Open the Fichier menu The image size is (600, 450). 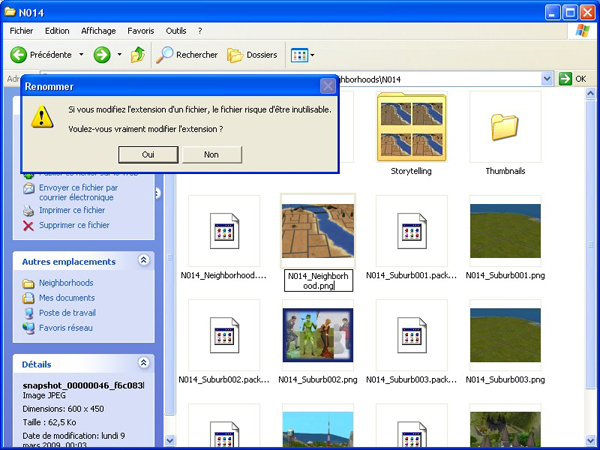pos(21,31)
